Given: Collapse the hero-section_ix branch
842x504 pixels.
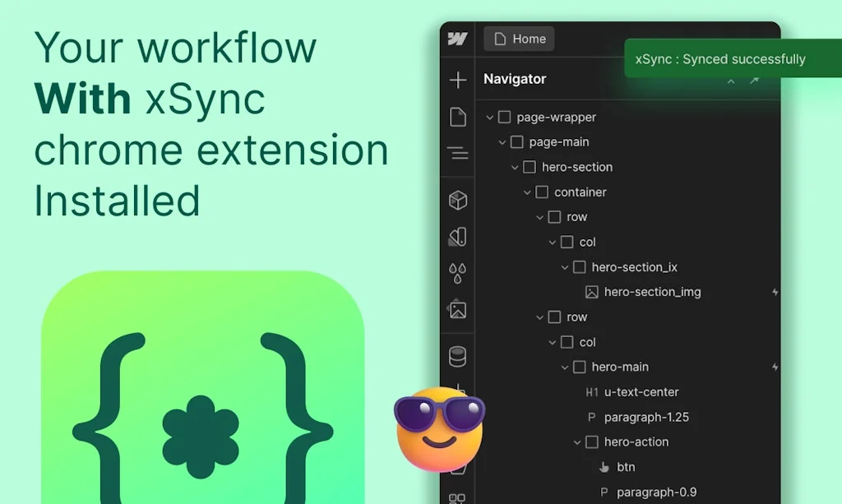Looking at the screenshot, I should click(x=565, y=267).
